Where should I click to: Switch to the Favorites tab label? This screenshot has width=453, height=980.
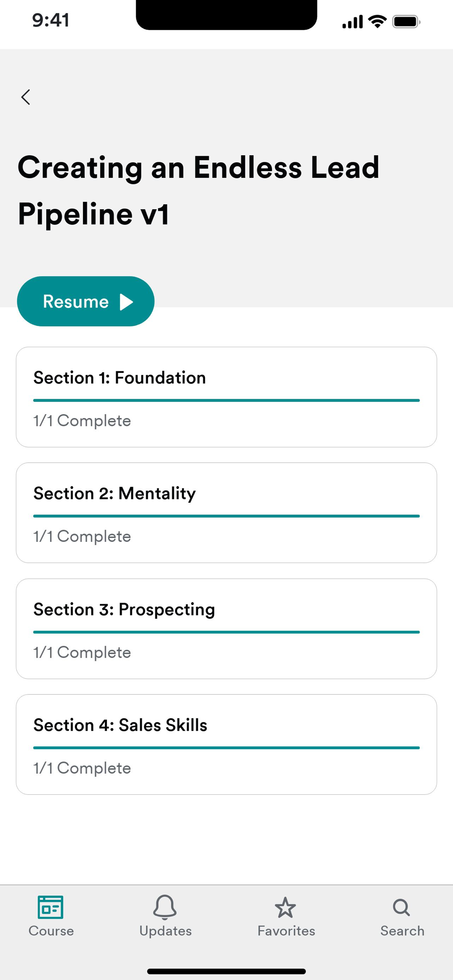[x=286, y=931]
